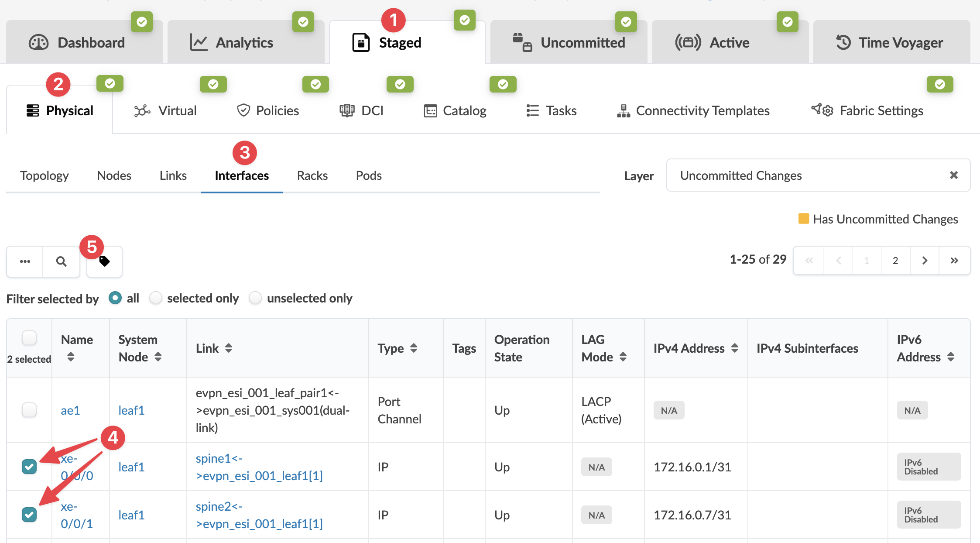The width and height of the screenshot is (980, 543).
Task: Clear the Uncommitted Changes layer selection
Action: pos(954,175)
